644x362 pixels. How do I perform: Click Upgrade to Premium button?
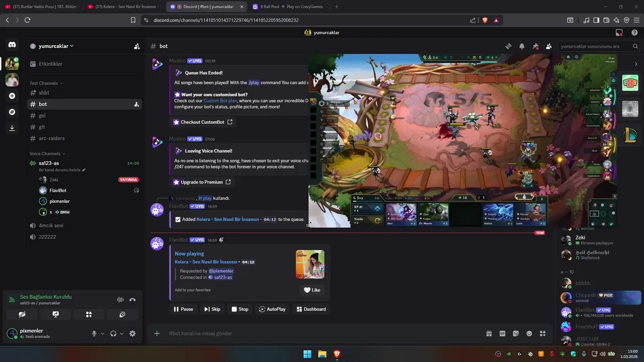(202, 182)
